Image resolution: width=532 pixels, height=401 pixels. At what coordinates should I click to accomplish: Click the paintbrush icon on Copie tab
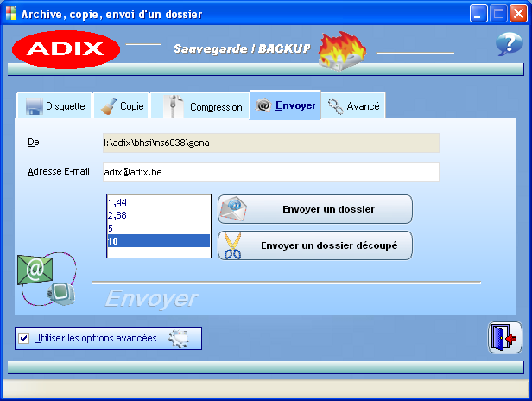tap(109, 106)
